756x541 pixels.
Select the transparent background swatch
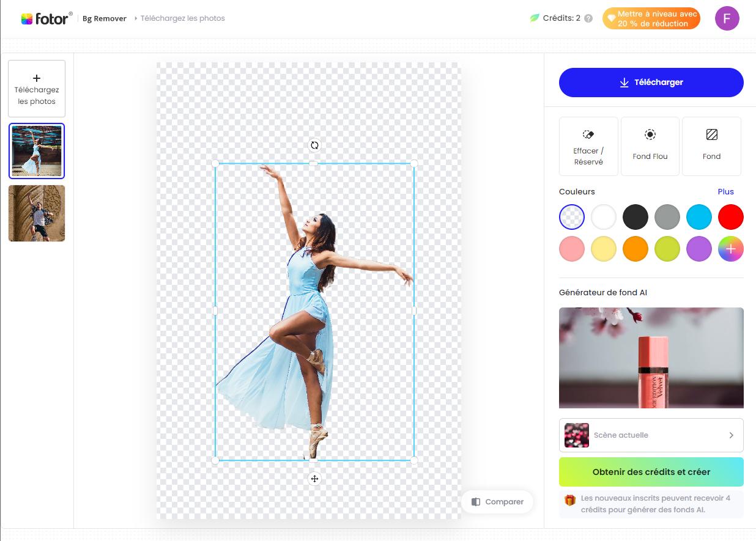pos(571,216)
